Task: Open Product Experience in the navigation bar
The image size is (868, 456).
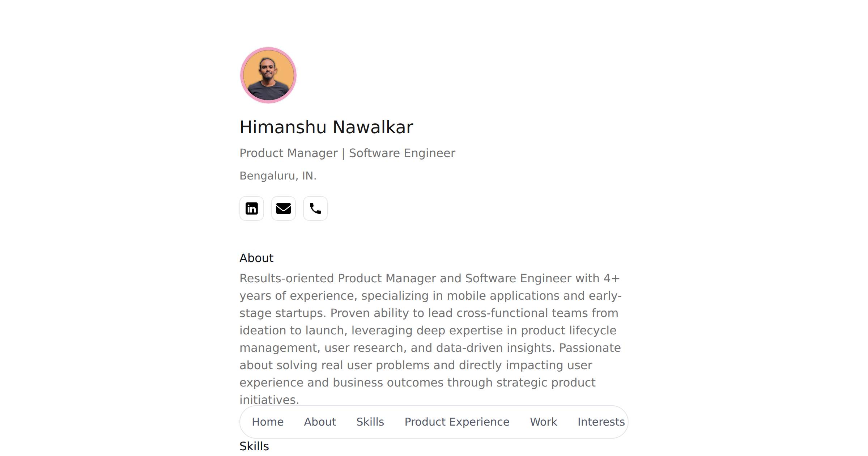Action: click(457, 422)
